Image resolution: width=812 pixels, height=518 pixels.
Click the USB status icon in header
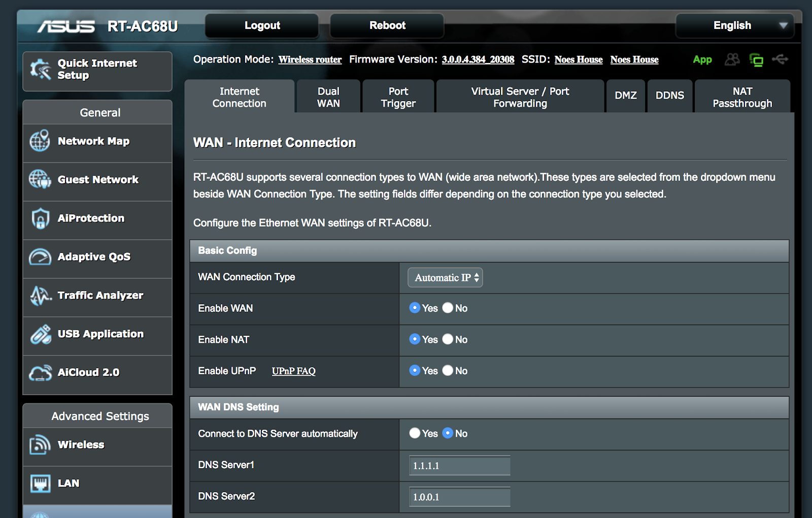click(x=780, y=59)
